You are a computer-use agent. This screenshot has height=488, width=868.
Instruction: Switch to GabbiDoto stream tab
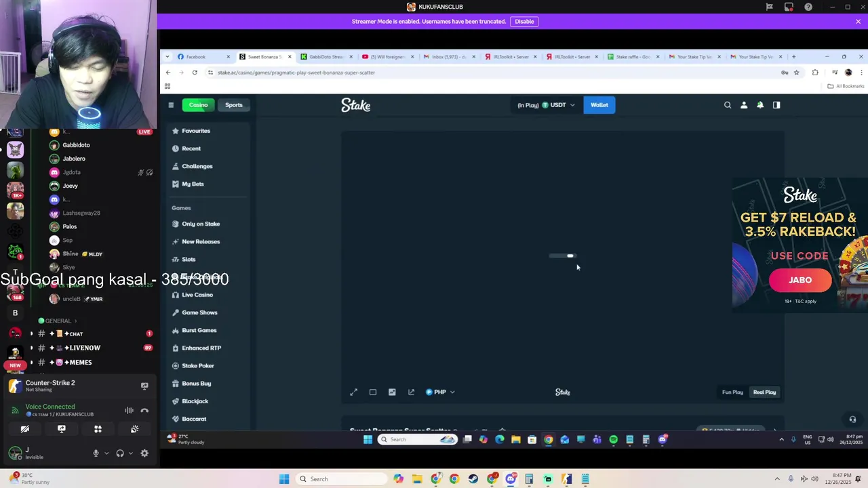(x=327, y=57)
